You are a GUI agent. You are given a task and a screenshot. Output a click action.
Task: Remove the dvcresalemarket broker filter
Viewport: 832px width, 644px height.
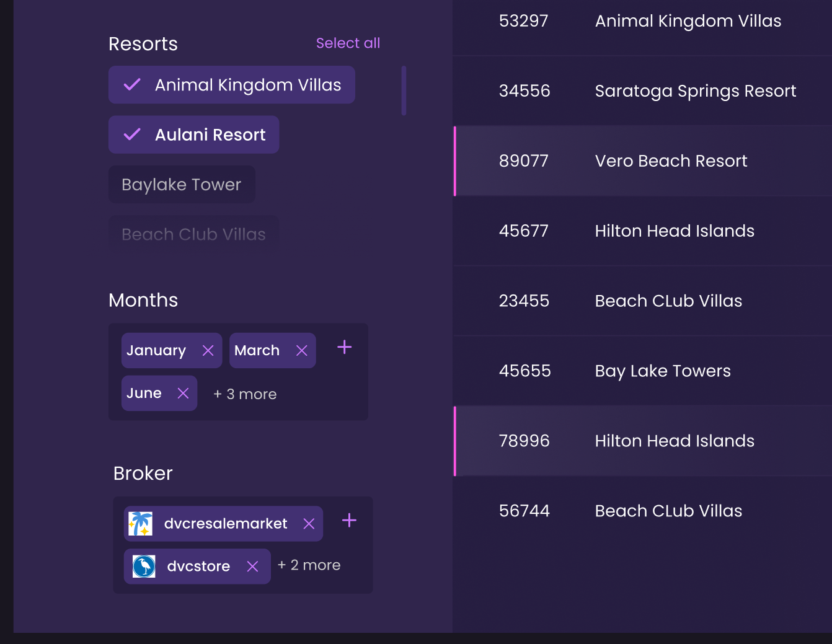click(x=308, y=524)
